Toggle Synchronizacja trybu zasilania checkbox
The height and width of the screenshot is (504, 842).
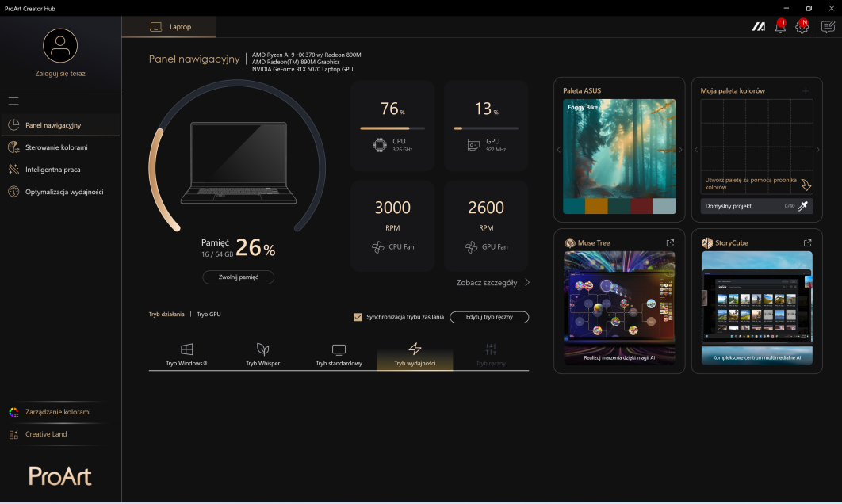[x=358, y=317]
